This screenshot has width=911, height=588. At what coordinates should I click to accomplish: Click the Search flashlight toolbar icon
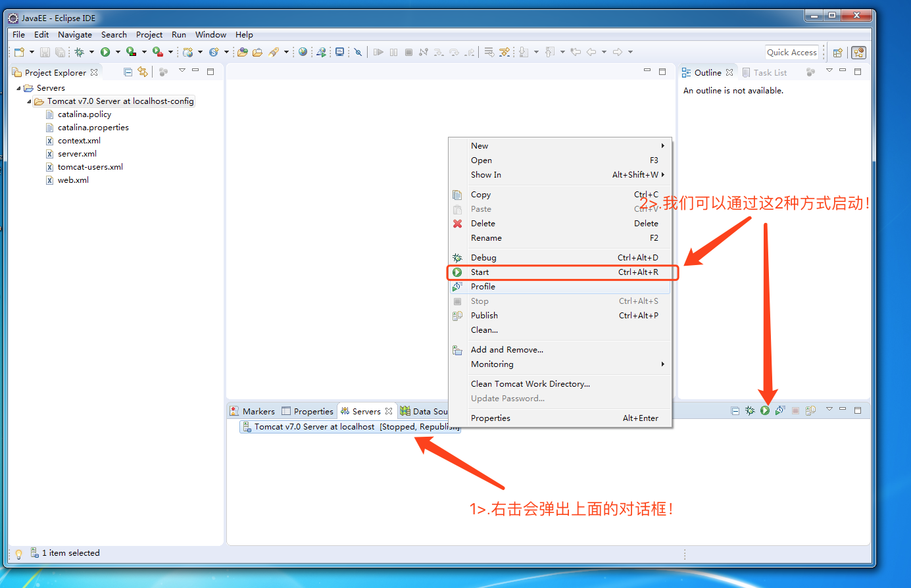click(274, 52)
